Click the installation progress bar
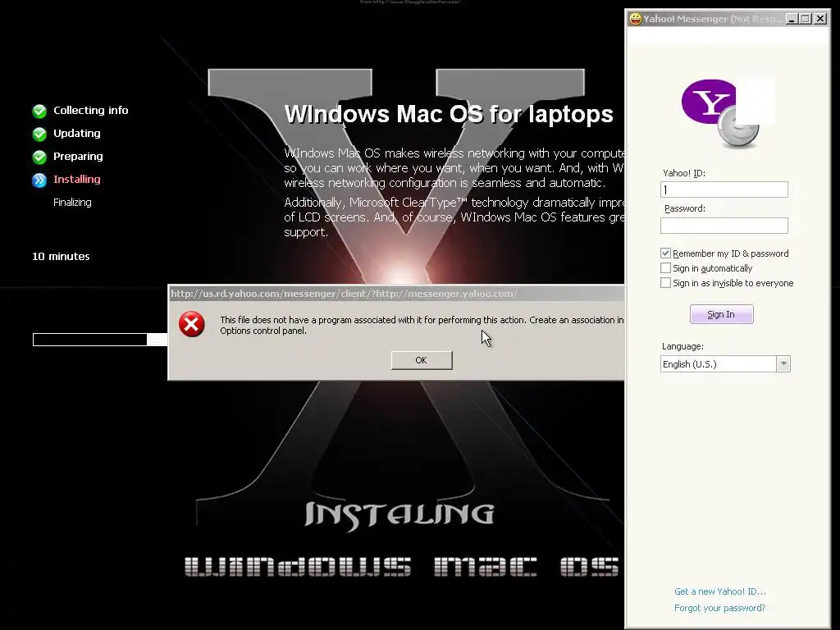840x630 pixels. [x=100, y=339]
